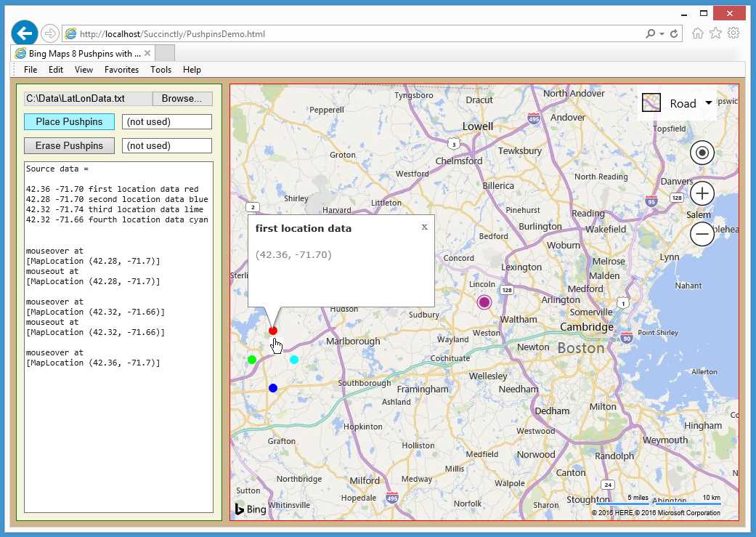
Task: Click the last '[MapLocation (42.36, -71.7)]' log line
Action: tap(93, 363)
